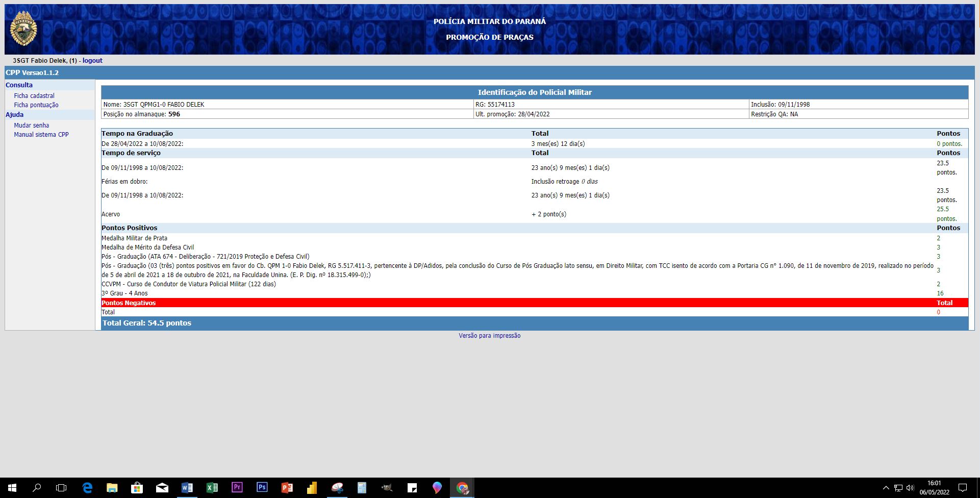This screenshot has width=980, height=498.
Task: Open Power BI from the taskbar
Action: point(312,488)
